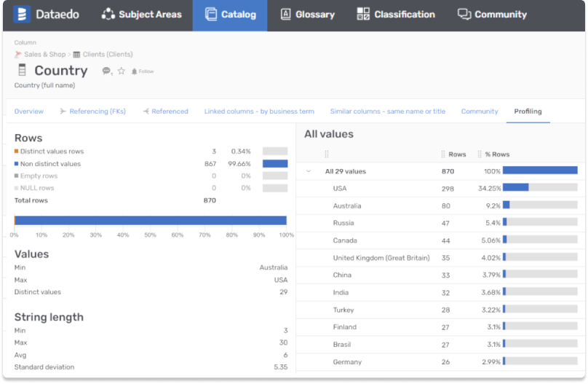Click the Dataedo logo icon
This screenshot has width=588, height=384.
point(21,14)
